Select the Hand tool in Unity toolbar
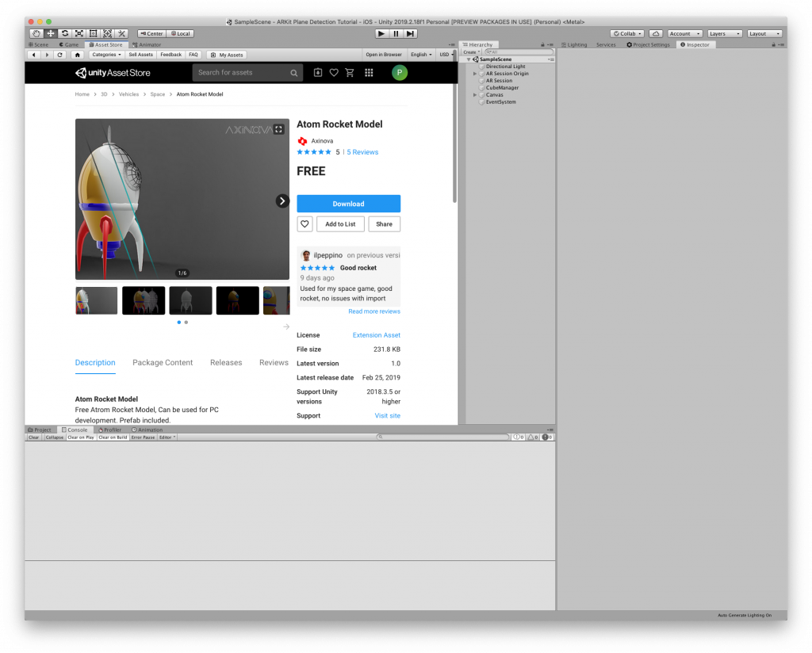The image size is (812, 653). (36, 33)
